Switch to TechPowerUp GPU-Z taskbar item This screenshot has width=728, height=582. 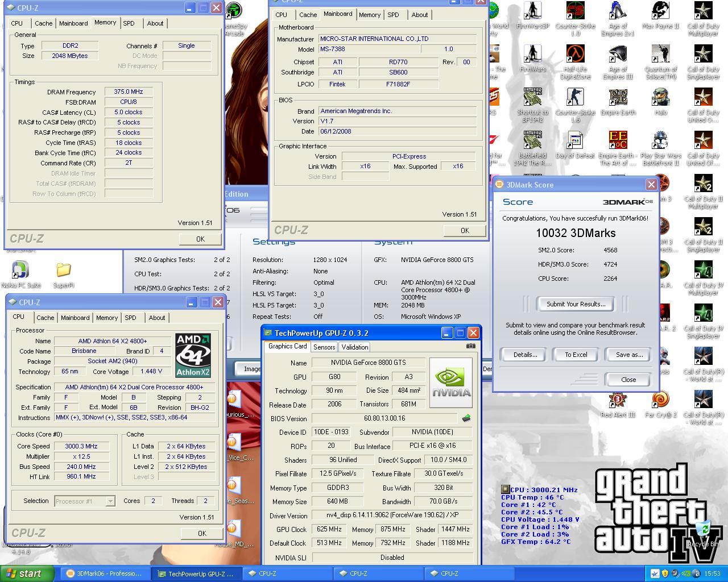tap(197, 573)
